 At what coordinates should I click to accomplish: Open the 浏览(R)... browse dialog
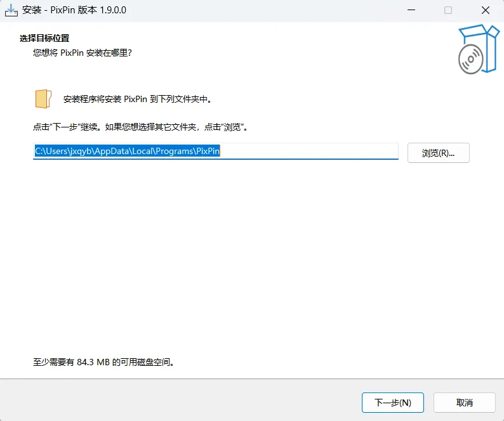pyautogui.click(x=439, y=153)
